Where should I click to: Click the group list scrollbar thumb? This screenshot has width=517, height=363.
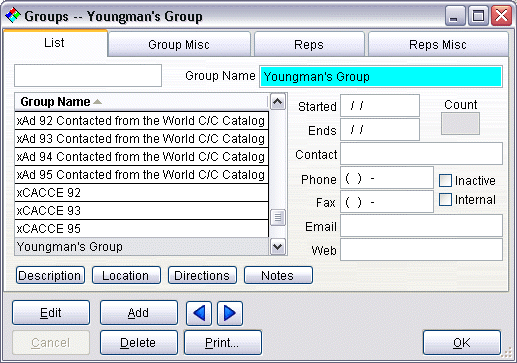278,217
